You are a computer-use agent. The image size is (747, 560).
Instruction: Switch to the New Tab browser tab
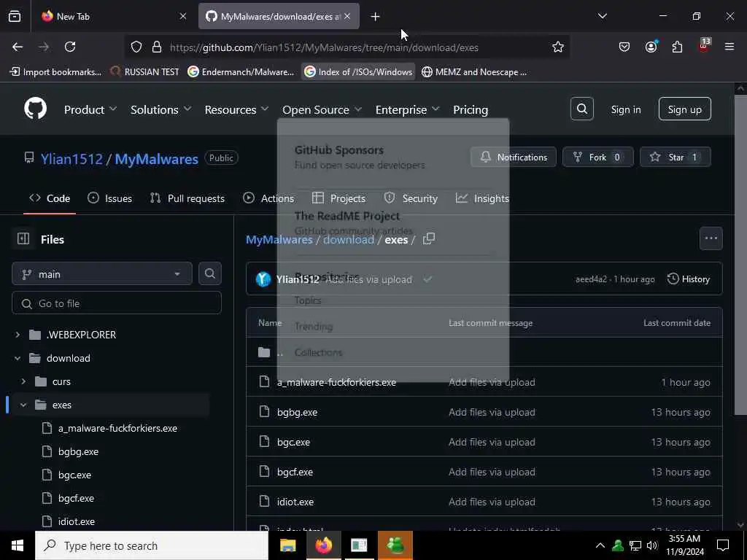(113, 16)
